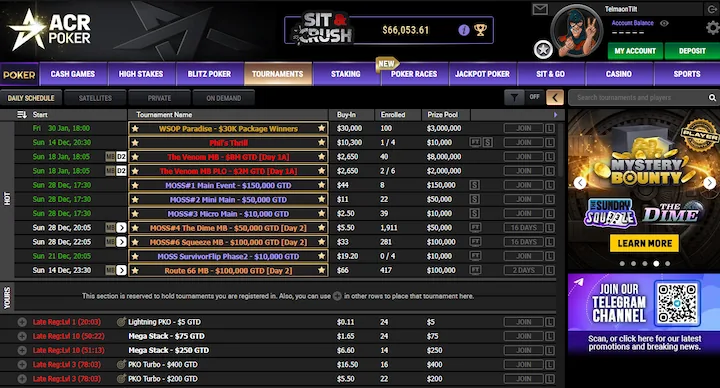Collapse side panel with the orange chevron
The width and height of the screenshot is (720, 388).
pos(555,97)
